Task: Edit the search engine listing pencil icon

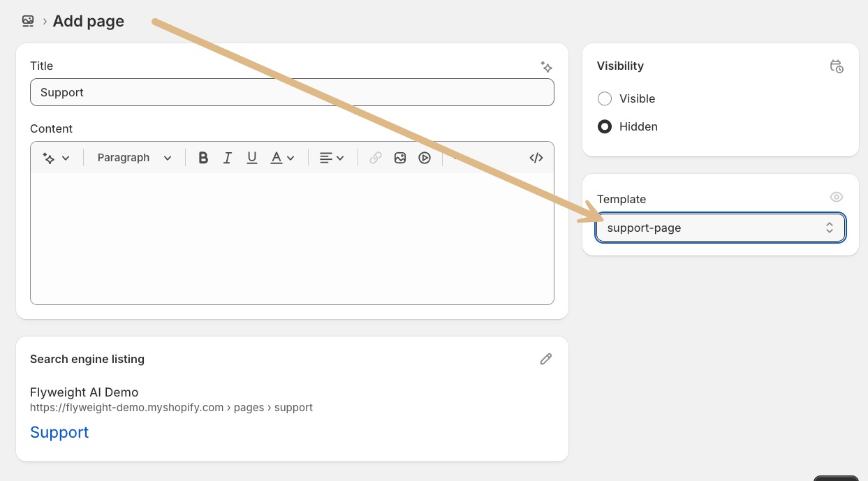Action: [546, 359]
